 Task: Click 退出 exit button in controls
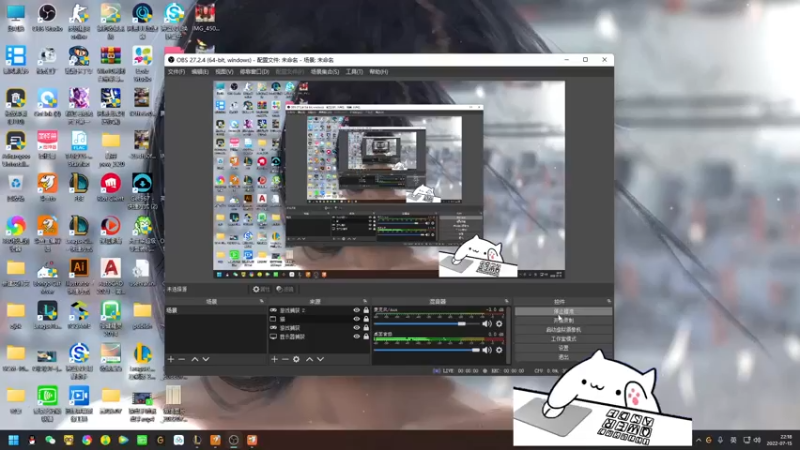pos(563,357)
